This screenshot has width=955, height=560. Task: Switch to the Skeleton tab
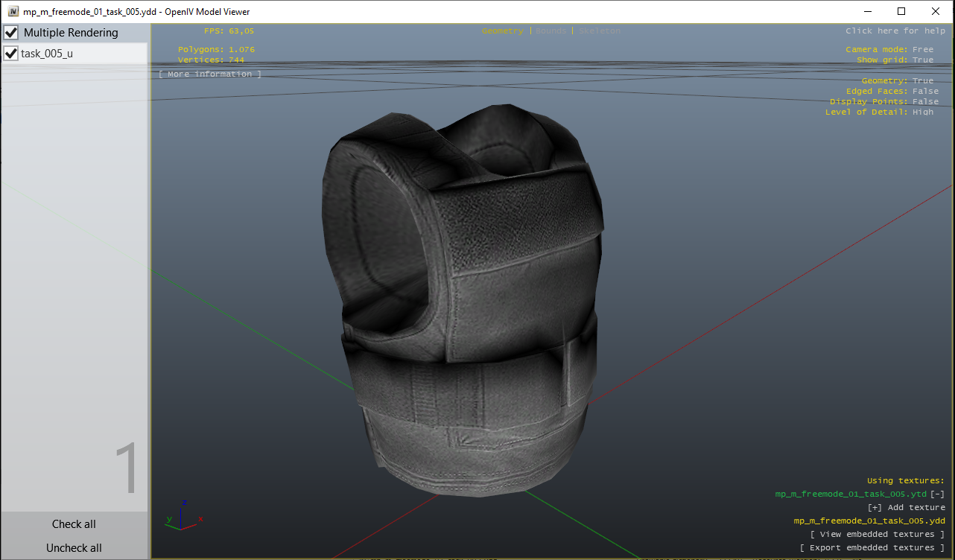click(600, 31)
